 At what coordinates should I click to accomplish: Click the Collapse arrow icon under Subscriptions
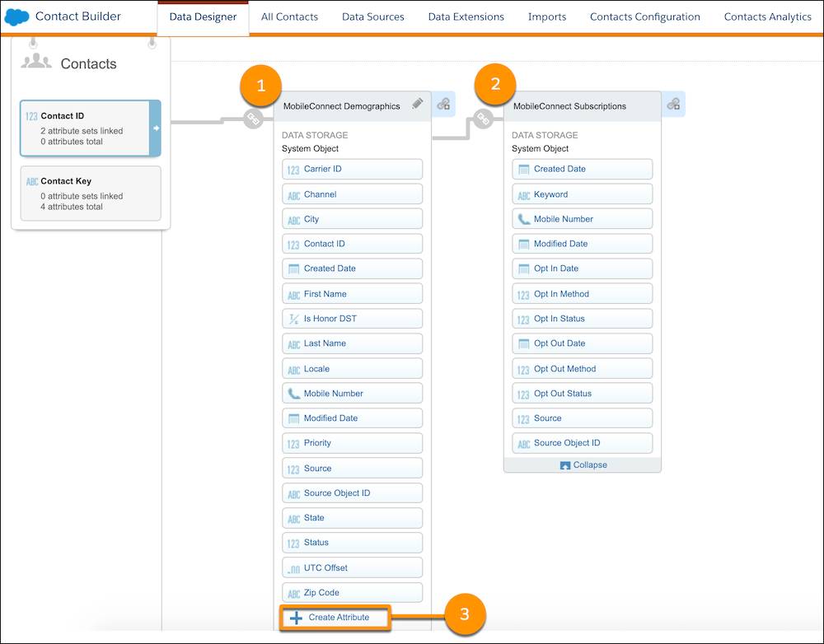[x=565, y=465]
